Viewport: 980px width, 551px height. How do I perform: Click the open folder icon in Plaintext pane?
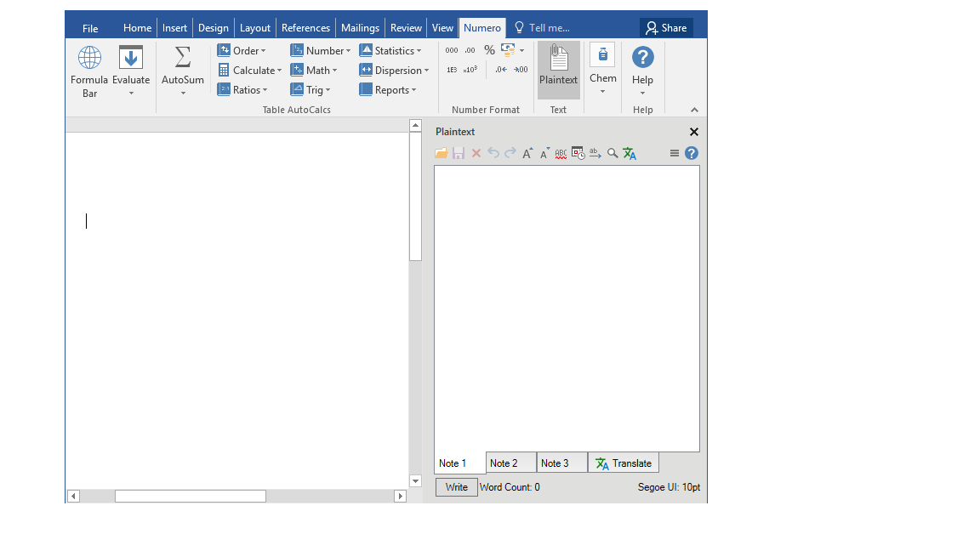[441, 154]
